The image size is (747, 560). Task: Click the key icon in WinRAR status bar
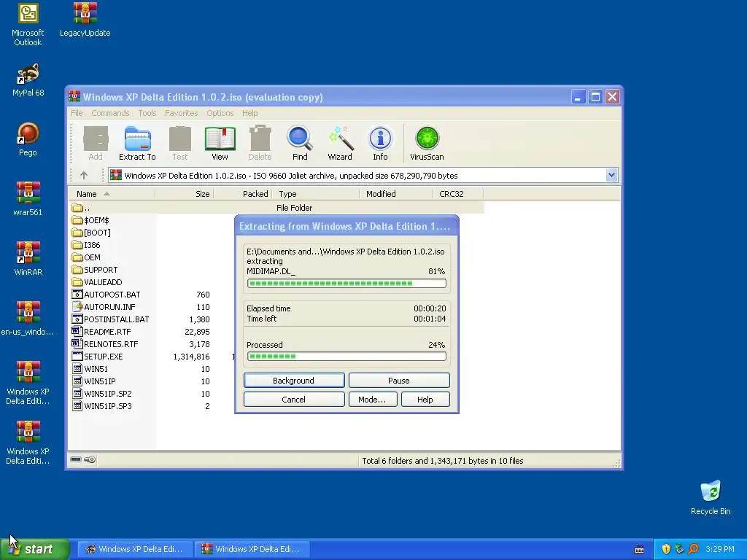click(x=90, y=459)
